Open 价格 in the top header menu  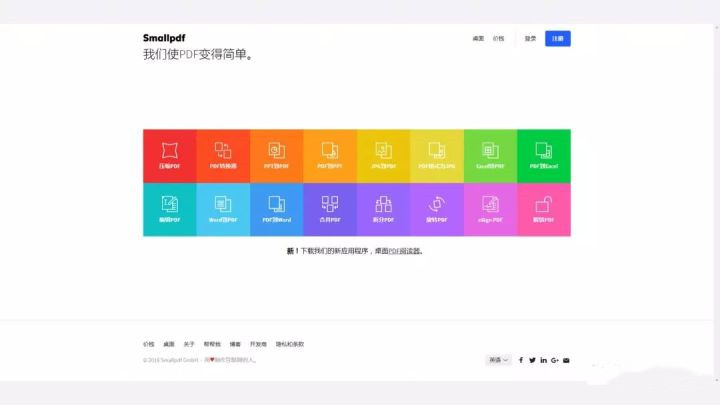click(x=498, y=39)
